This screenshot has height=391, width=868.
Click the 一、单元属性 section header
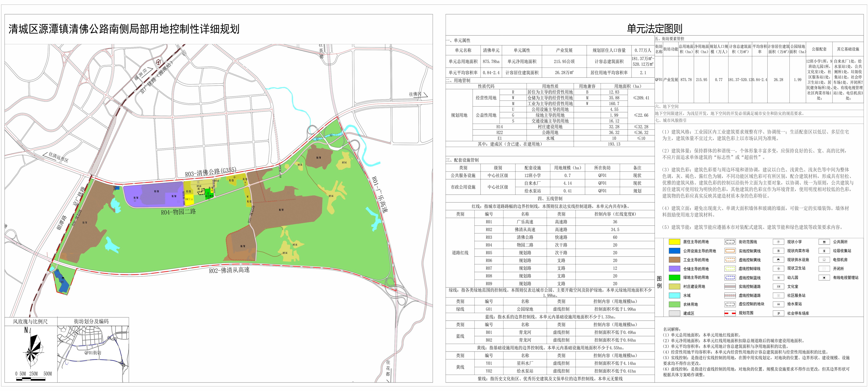click(x=459, y=40)
